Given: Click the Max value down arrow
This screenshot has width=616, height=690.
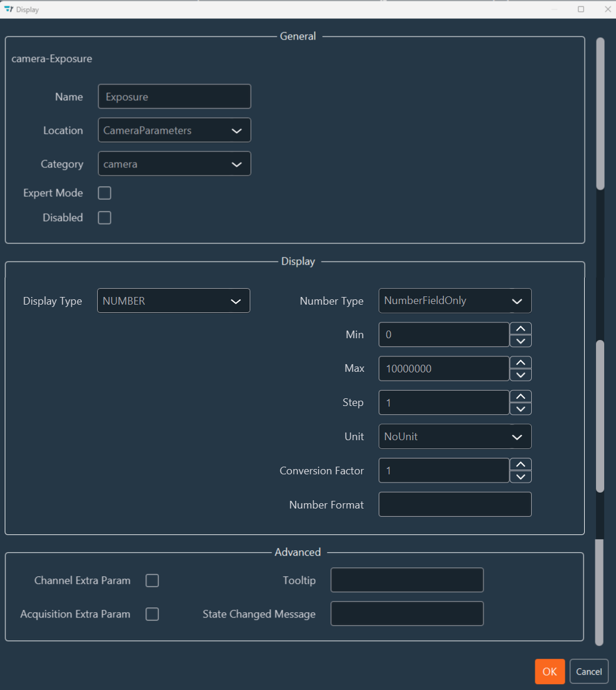Looking at the screenshot, I should point(521,375).
